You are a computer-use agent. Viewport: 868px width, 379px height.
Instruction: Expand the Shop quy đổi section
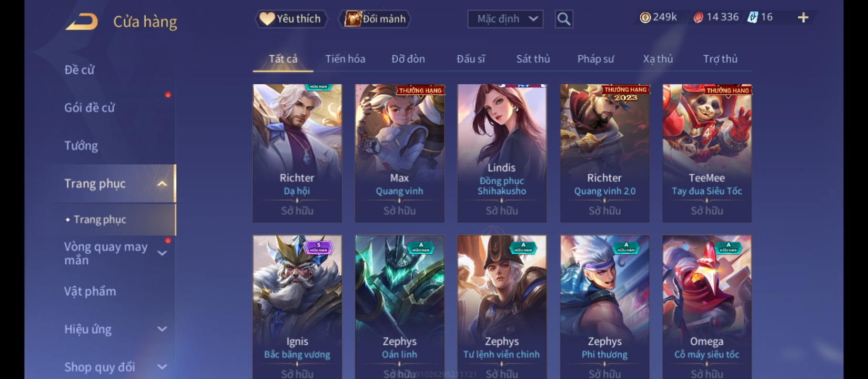(162, 367)
